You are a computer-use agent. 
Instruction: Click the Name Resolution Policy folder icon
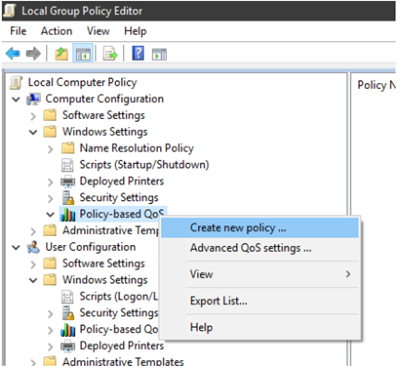[x=68, y=148]
